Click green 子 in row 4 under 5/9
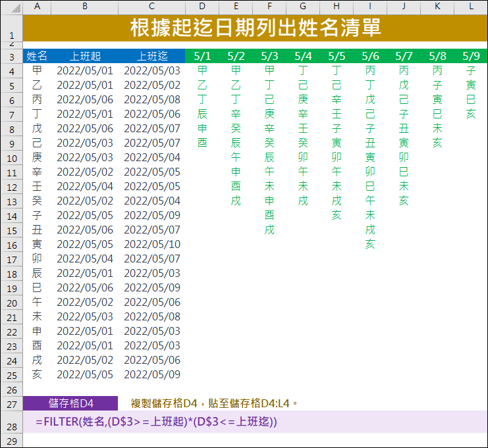488x448 pixels. click(x=471, y=70)
